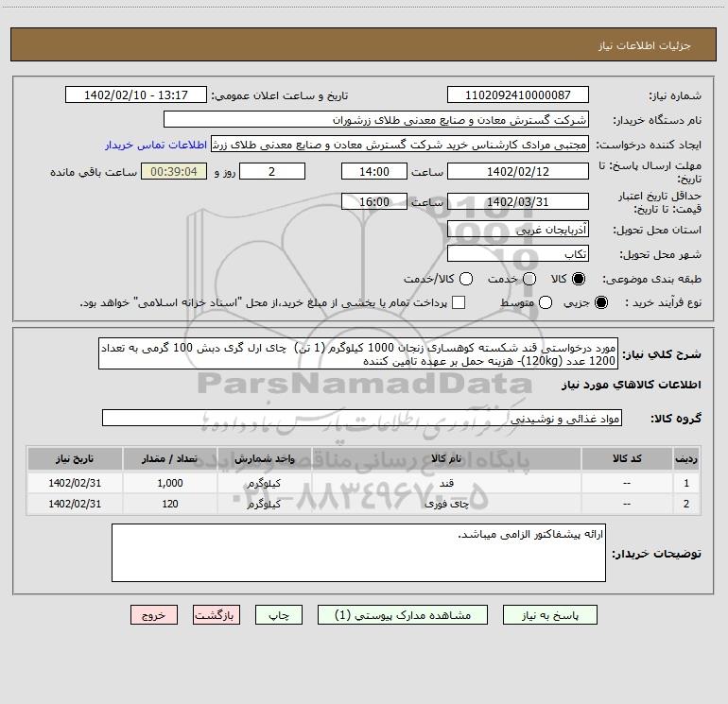Click the جزئیات اطلاعات نیاز header title
Viewport: 728px width, 704px height.
coord(645,45)
